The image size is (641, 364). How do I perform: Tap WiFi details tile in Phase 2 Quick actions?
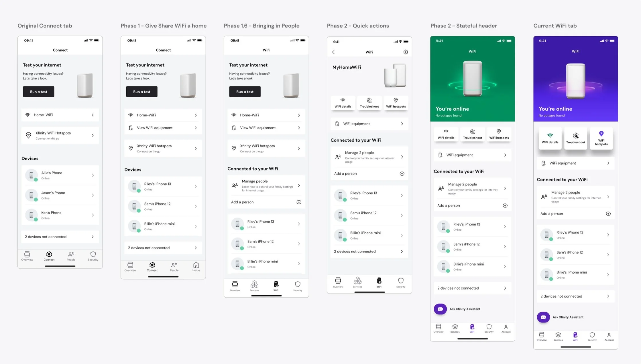coord(343,103)
